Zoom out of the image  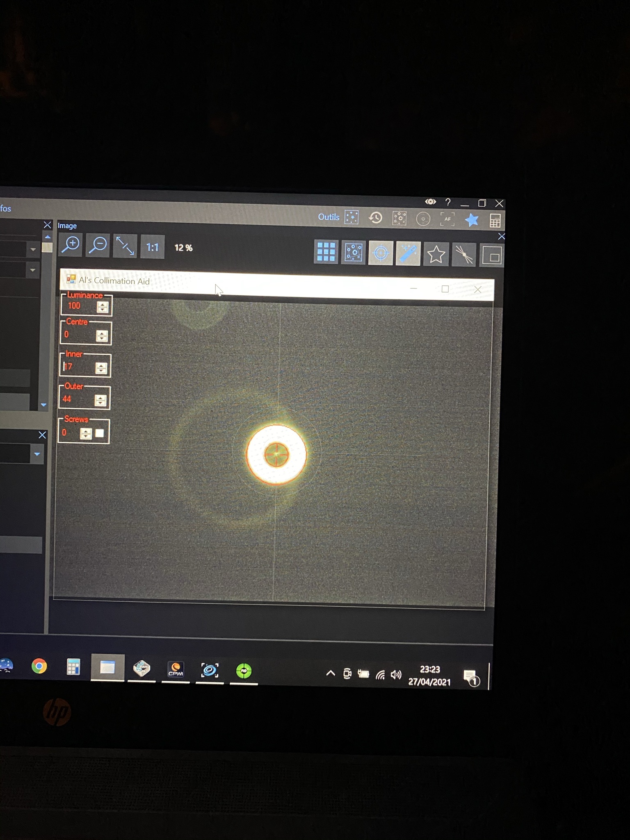(98, 246)
